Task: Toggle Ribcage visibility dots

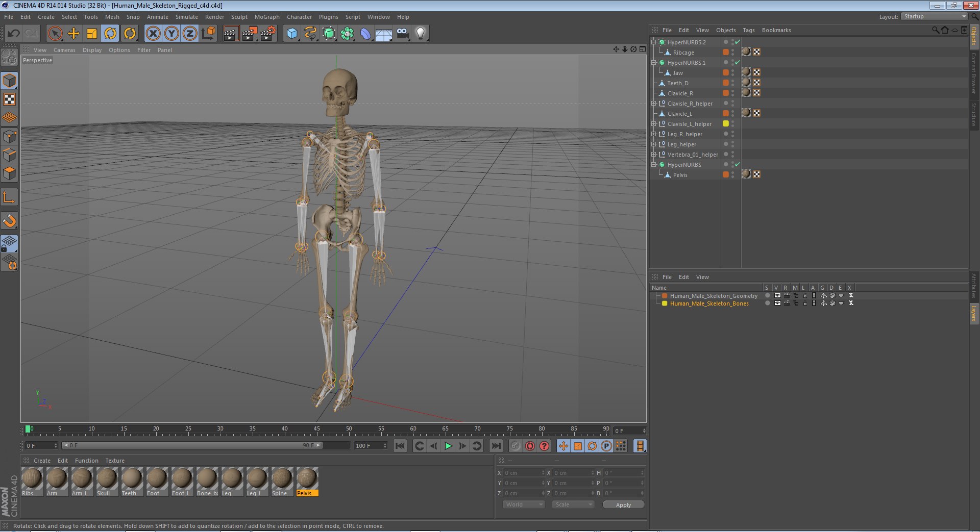Action: (x=732, y=52)
